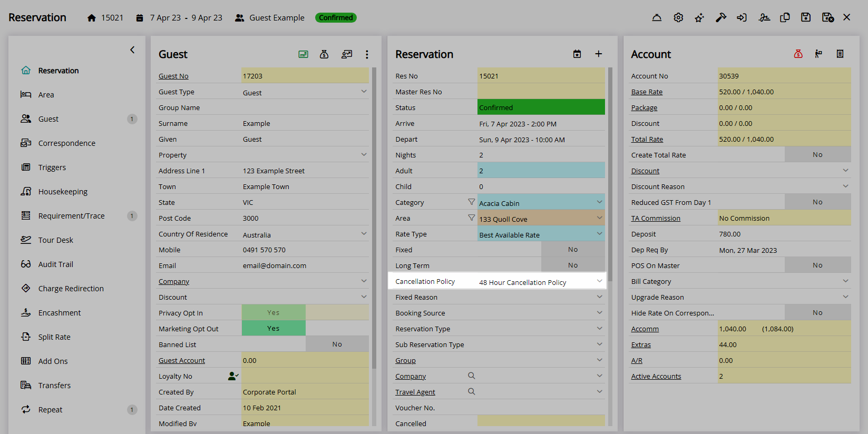Screen dimensions: 868x434
Task: Click the Email address field
Action: pyautogui.click(x=305, y=265)
